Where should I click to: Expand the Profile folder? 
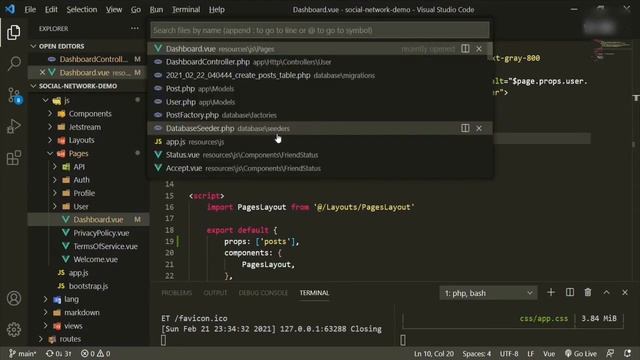point(55,193)
